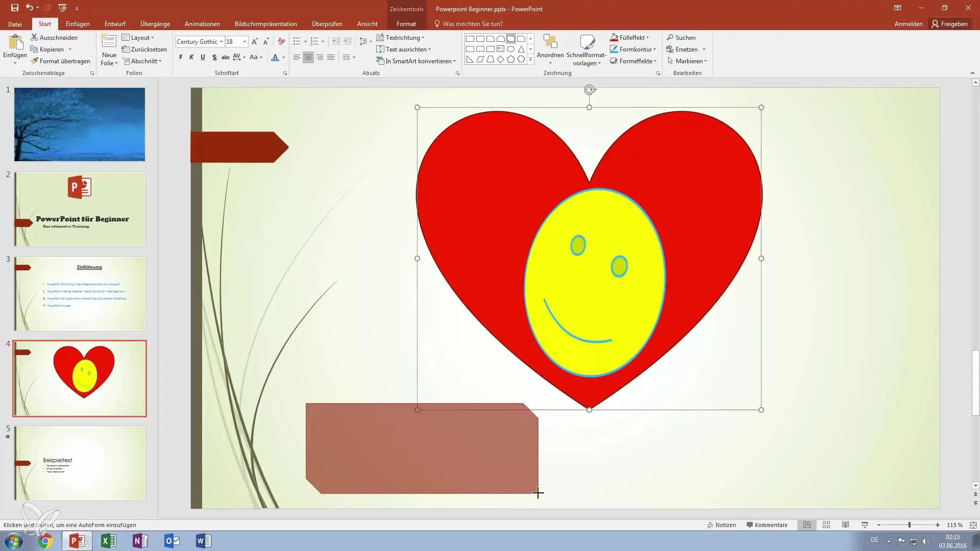
Task: Click Format übertragen paintbrush
Action: point(60,61)
